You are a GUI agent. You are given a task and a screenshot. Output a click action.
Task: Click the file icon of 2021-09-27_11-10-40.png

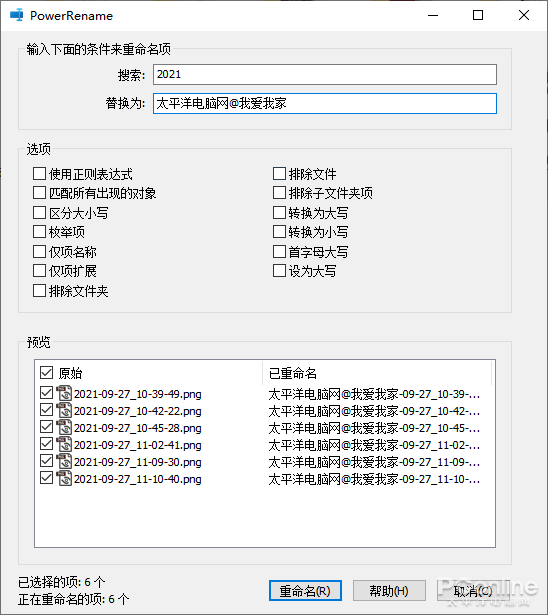point(64,479)
